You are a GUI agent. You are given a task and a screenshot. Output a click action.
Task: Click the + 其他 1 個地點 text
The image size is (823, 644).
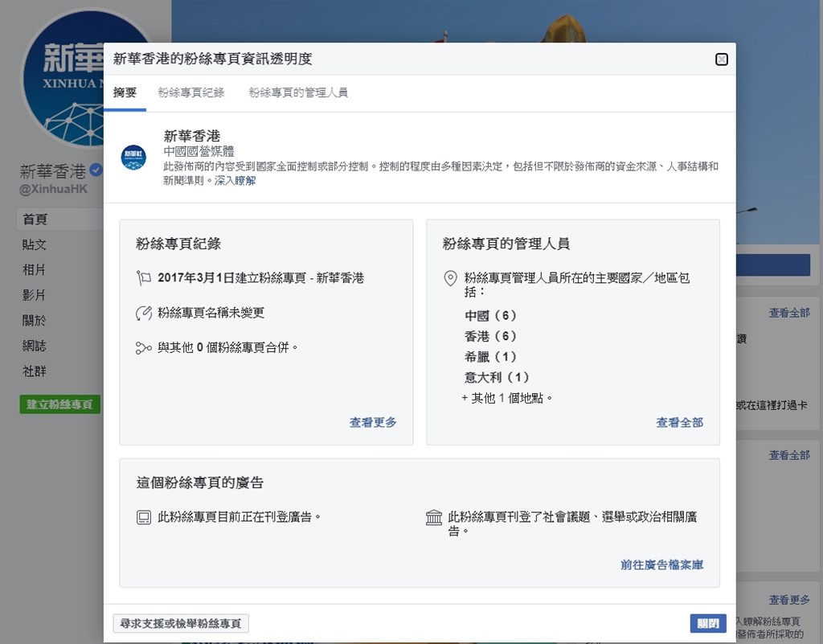[507, 398]
